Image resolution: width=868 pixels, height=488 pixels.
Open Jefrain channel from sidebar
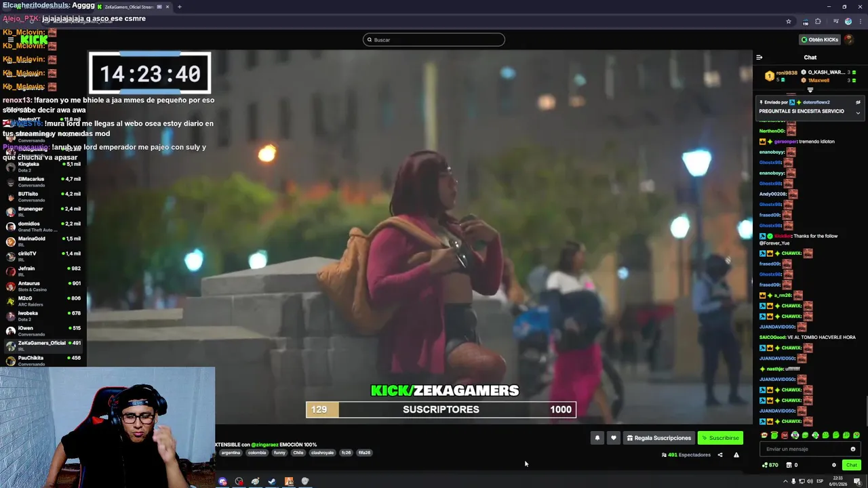click(43, 271)
